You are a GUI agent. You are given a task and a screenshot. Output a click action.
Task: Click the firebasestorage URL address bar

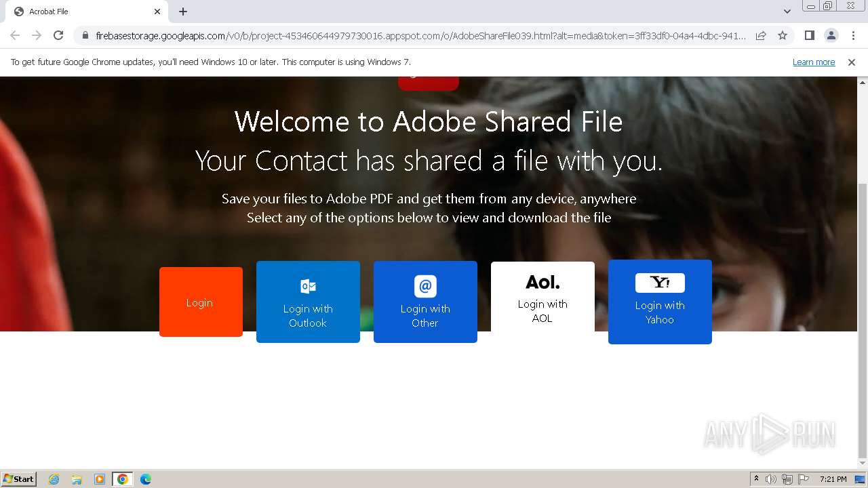pyautogui.click(x=420, y=36)
